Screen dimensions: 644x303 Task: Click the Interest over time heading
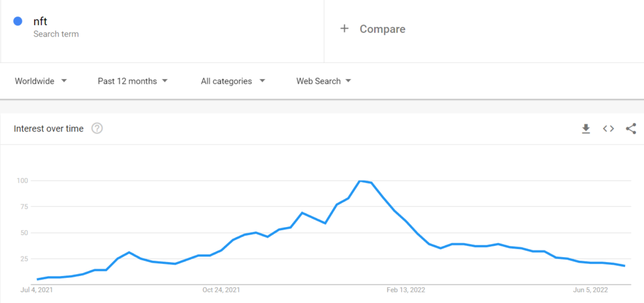(48, 128)
